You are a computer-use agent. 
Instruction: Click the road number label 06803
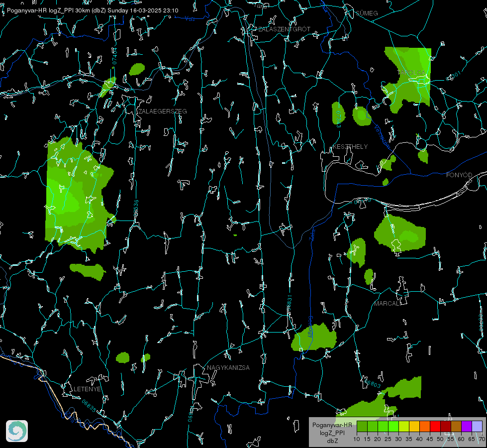(x=373, y=383)
